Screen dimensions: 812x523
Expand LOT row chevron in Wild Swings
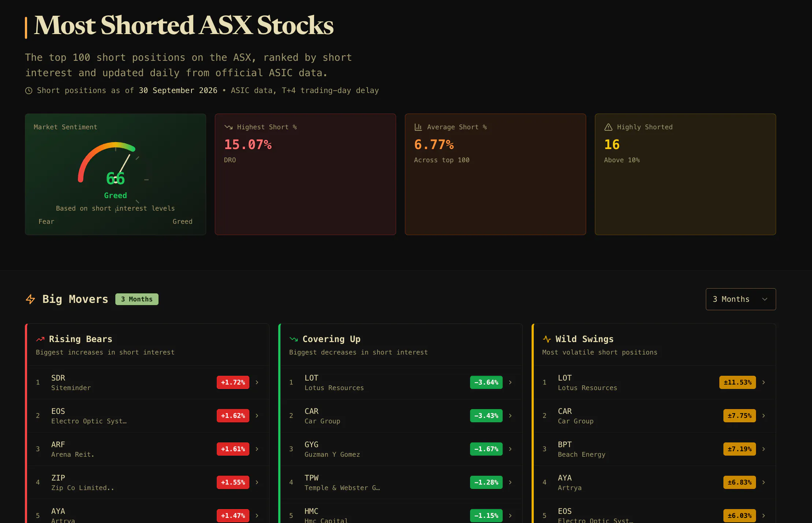764,382
